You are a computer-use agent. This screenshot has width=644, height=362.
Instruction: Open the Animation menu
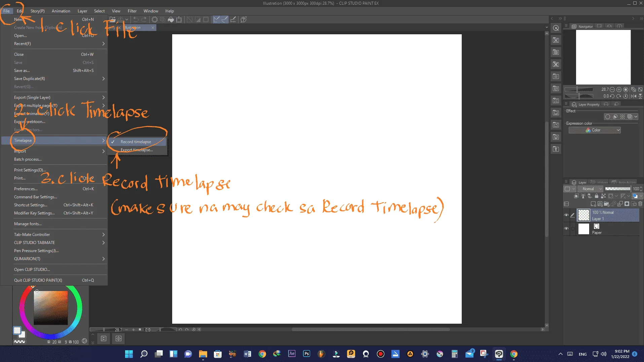click(61, 11)
